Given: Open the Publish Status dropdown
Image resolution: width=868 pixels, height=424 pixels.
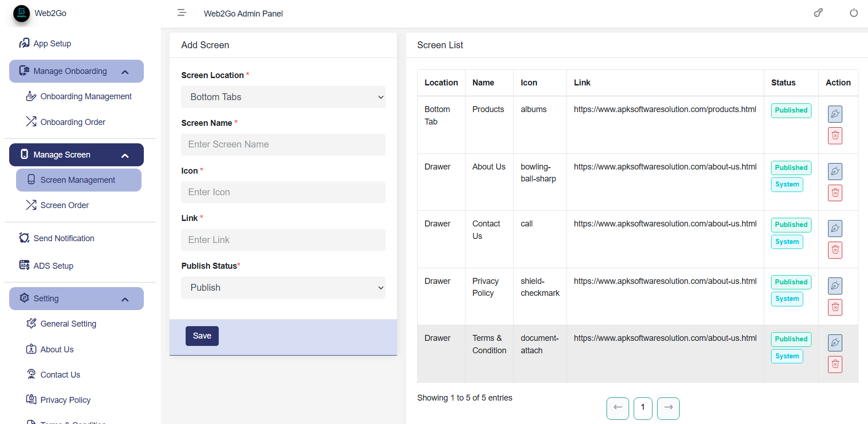Looking at the screenshot, I should click(x=283, y=288).
